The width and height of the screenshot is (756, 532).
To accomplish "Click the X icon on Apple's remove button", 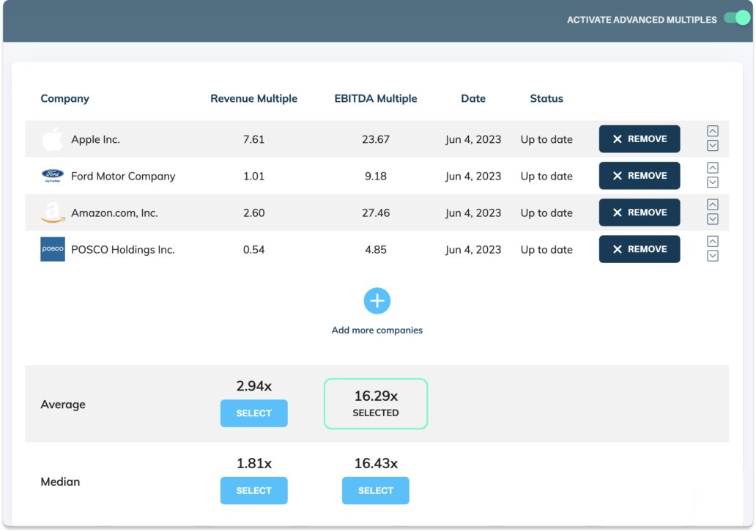I will 618,138.
